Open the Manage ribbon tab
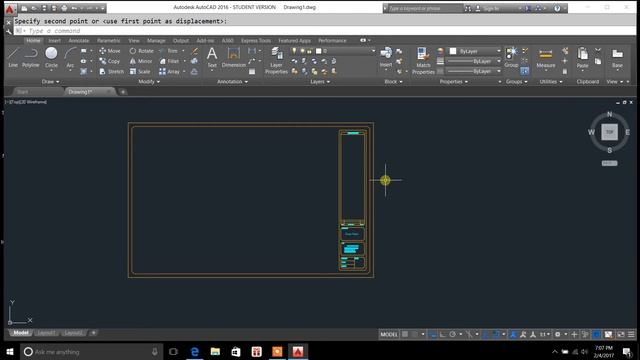The height and width of the screenshot is (360, 640). click(x=156, y=40)
